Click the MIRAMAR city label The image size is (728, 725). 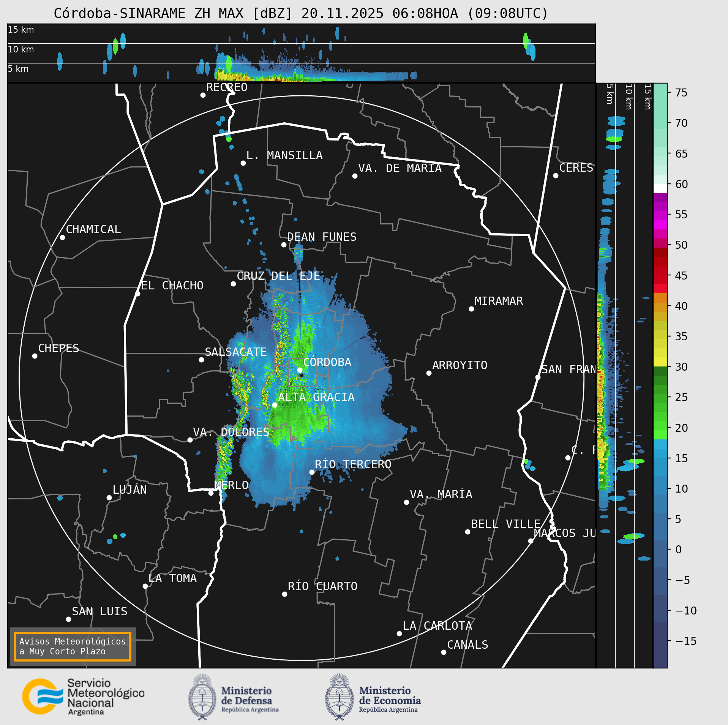[499, 301]
